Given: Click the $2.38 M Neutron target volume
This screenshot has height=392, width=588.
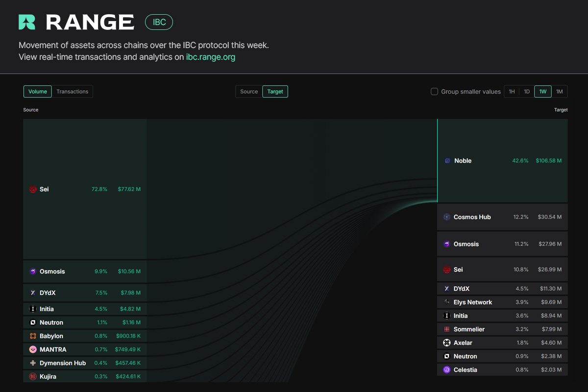Looking at the screenshot, I should (551, 356).
